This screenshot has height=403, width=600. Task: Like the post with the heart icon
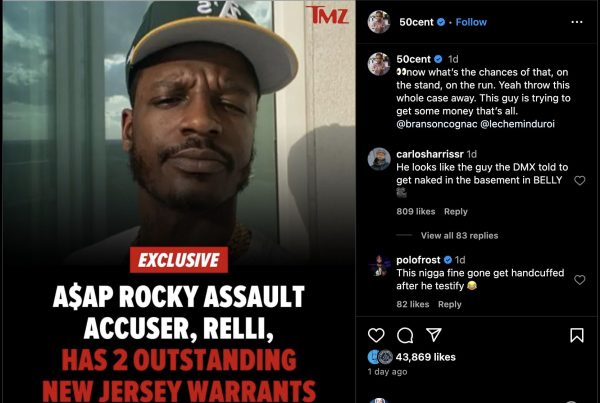pyautogui.click(x=376, y=335)
